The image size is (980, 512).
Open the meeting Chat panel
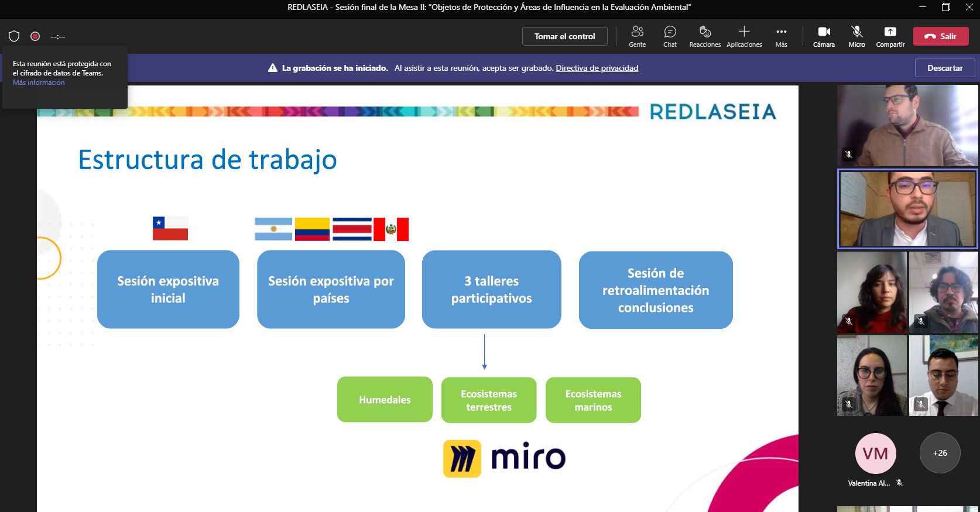(670, 36)
